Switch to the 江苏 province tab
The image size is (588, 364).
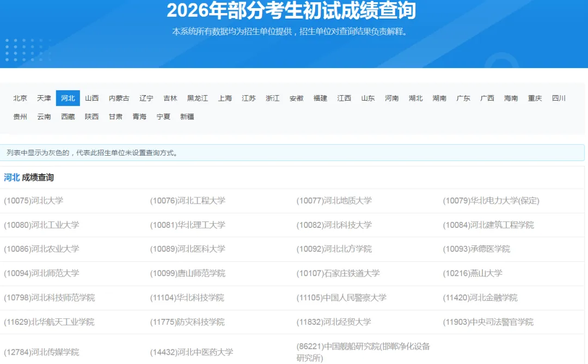click(x=249, y=98)
